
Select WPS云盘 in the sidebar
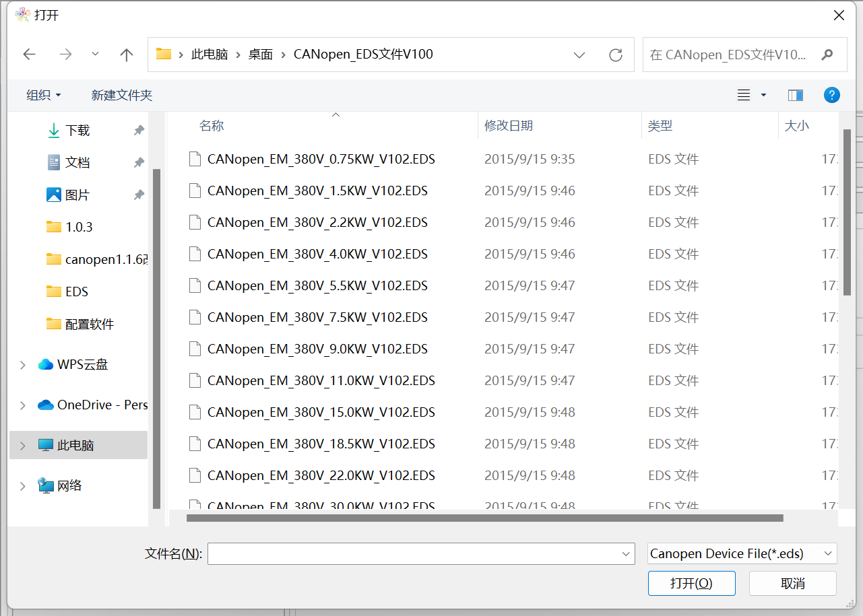point(73,364)
